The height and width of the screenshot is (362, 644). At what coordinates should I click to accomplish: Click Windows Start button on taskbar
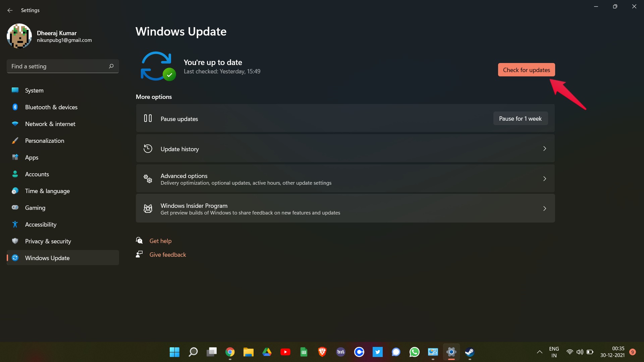[174, 352]
